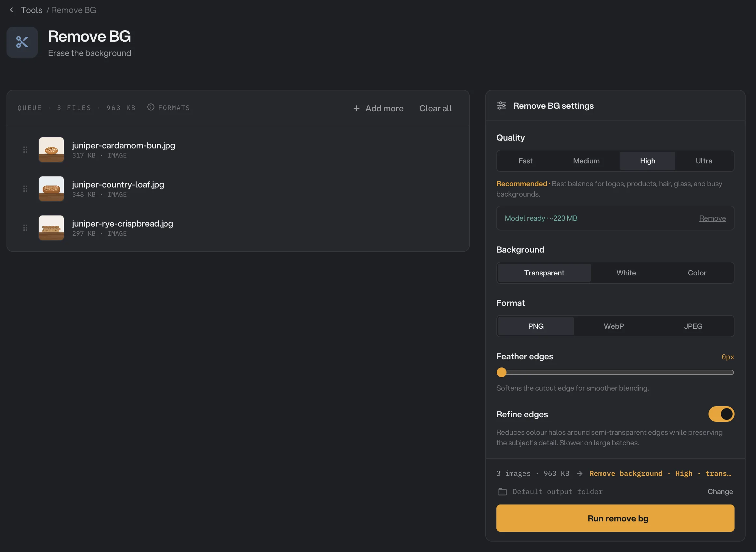
Task: Click the sliders icon in settings header
Action: (502, 105)
